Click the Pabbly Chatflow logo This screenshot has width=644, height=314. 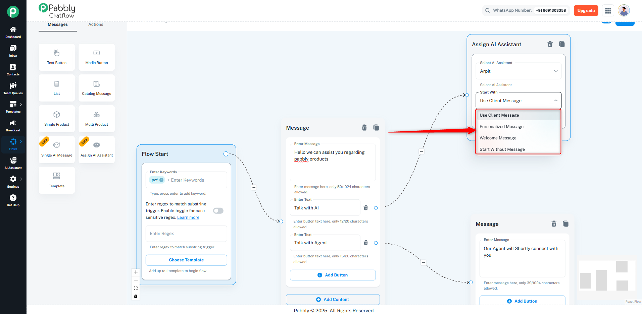coord(57,11)
